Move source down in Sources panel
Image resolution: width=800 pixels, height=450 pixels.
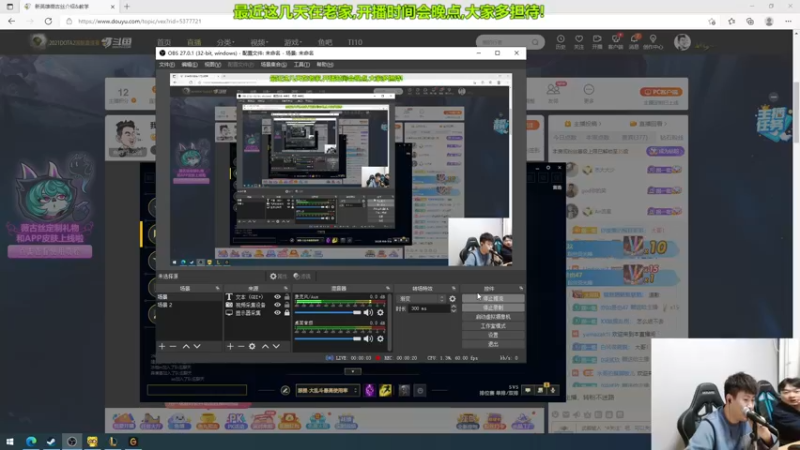point(276,346)
